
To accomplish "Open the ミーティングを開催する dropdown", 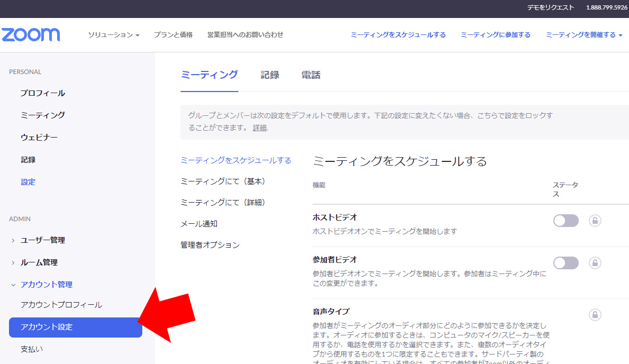I will (584, 35).
